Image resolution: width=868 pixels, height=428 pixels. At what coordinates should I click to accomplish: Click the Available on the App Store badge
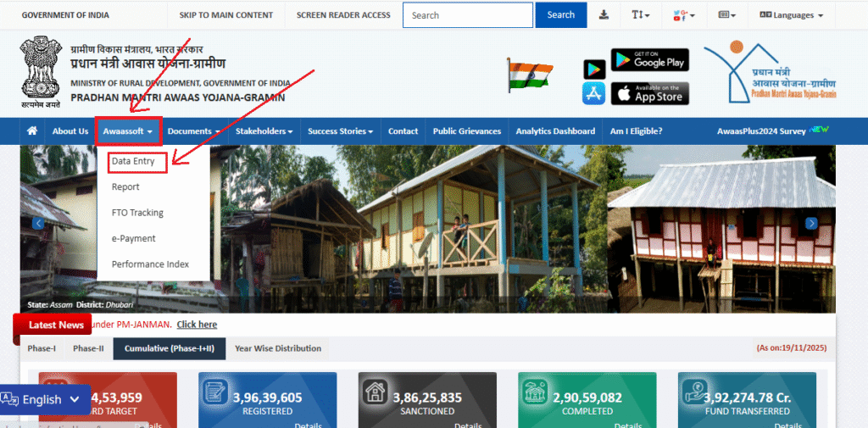[x=650, y=93]
